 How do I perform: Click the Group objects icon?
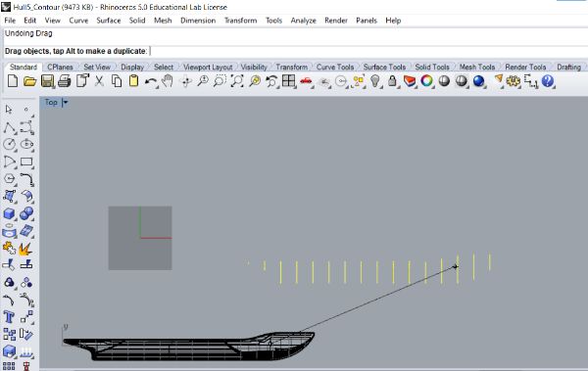[x=10, y=283]
